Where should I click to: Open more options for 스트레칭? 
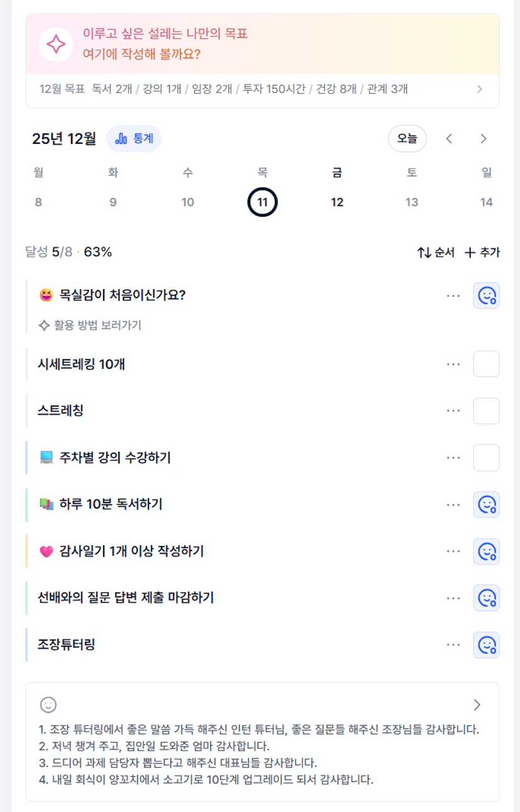tap(453, 411)
